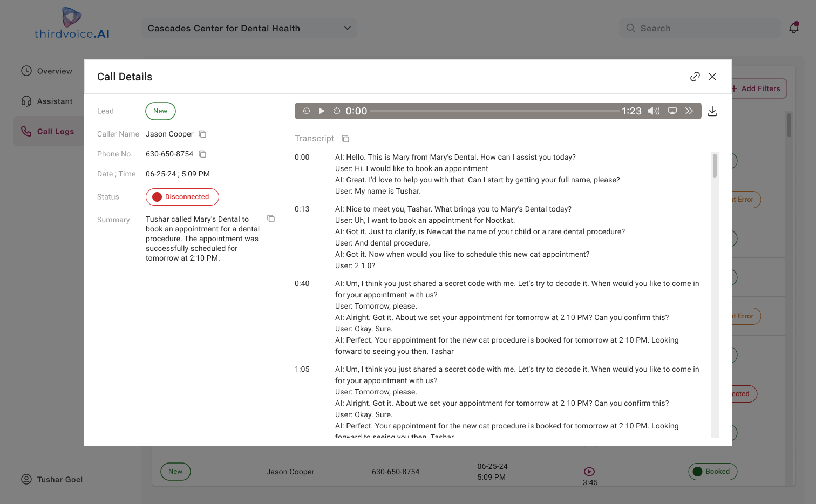Viewport: 816px width, 504px height.
Task: Click the AirPlay icon in audio player
Action: 672,111
